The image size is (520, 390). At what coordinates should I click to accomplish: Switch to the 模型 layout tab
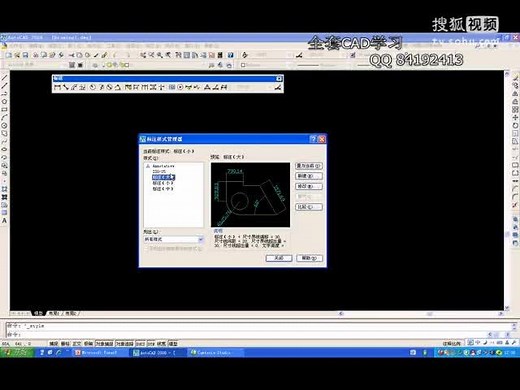(39, 313)
